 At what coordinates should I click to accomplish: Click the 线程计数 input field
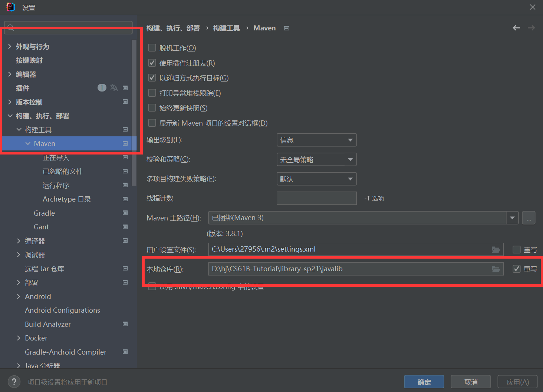pos(317,198)
